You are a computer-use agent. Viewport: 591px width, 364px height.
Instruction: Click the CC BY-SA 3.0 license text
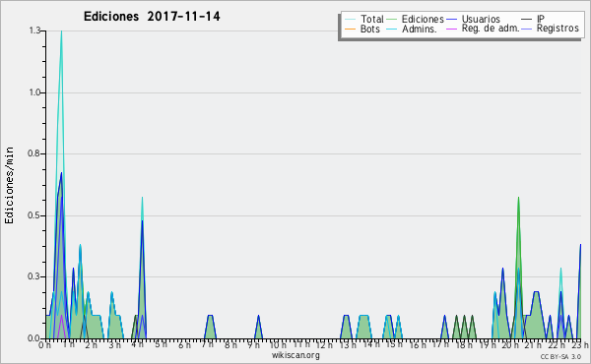coord(560,357)
